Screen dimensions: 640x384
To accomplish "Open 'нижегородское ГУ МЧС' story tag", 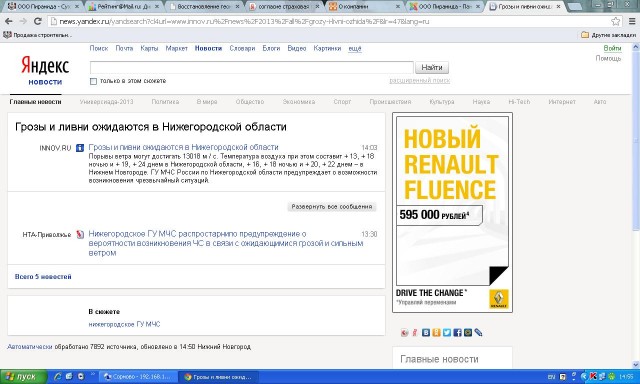I will 124,324.
